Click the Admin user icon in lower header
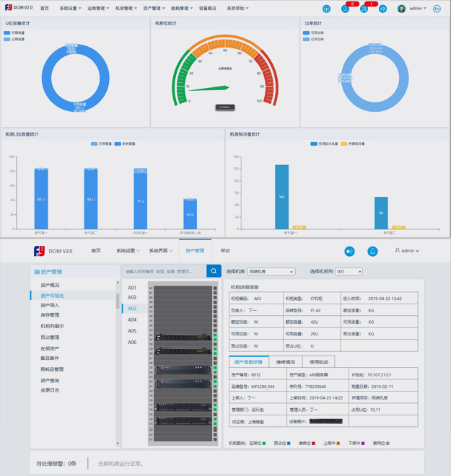This screenshot has width=451, height=476. click(397, 251)
